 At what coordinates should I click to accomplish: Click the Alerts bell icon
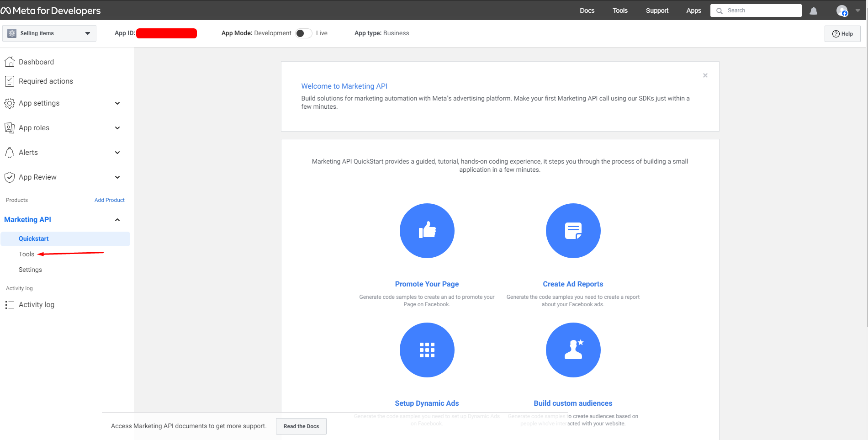point(10,153)
